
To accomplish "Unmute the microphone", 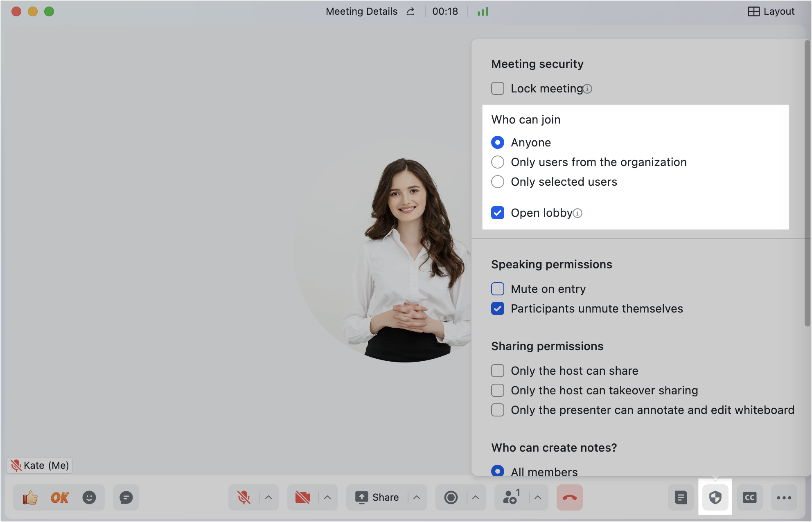I will tap(244, 497).
